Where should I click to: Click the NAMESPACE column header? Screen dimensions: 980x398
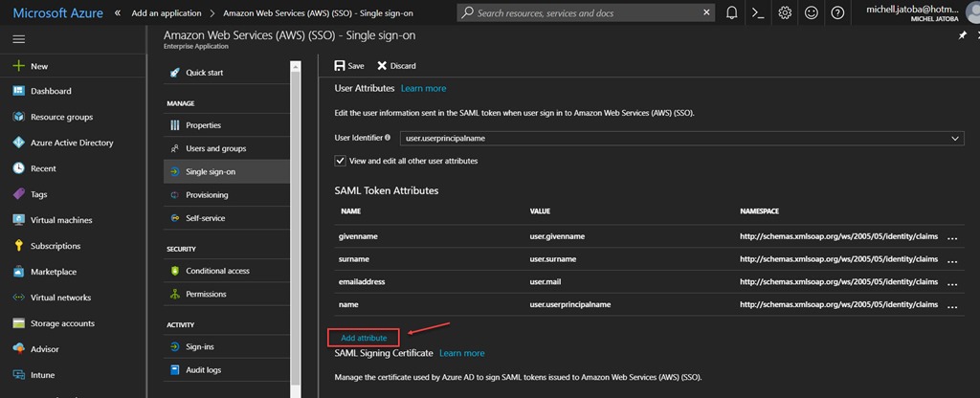click(x=759, y=211)
